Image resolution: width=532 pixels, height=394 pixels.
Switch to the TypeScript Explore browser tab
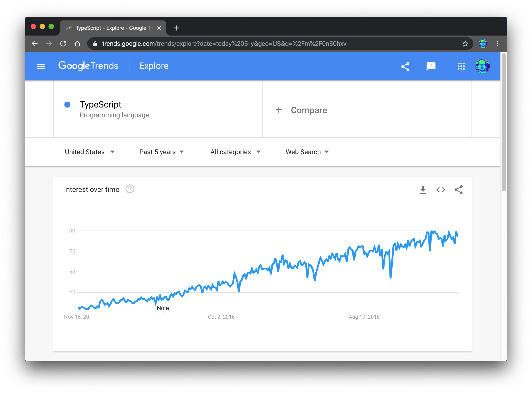pyautogui.click(x=110, y=28)
